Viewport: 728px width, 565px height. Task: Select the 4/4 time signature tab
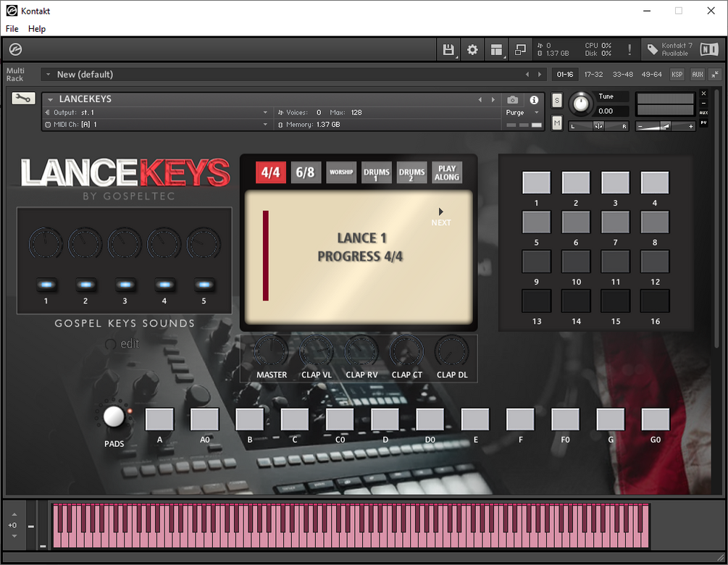[x=271, y=172]
